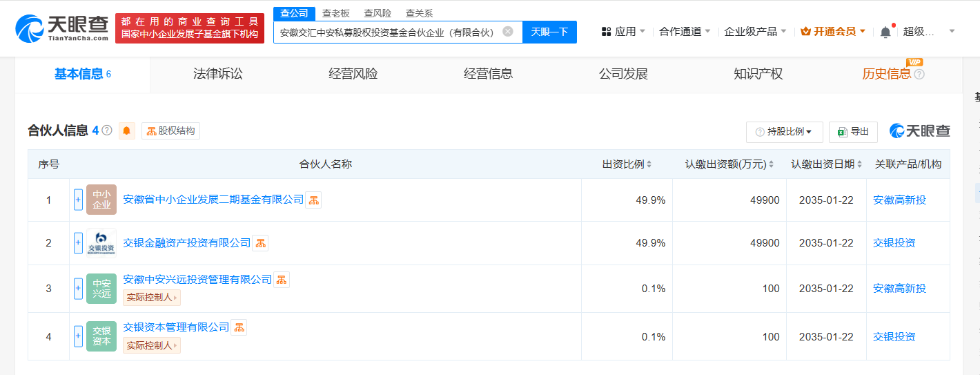The image size is (980, 375).
Task: Sort by 认缴出资额 column arrows
Action: click(x=771, y=164)
